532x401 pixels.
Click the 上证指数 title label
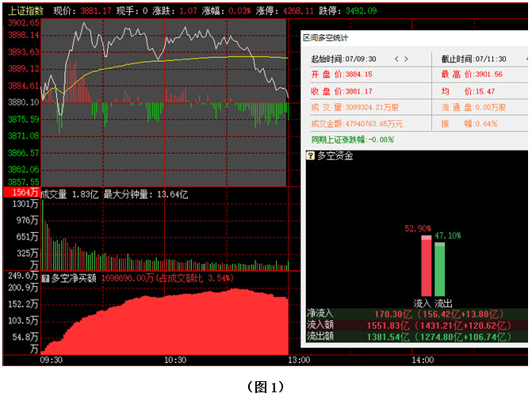point(24,11)
